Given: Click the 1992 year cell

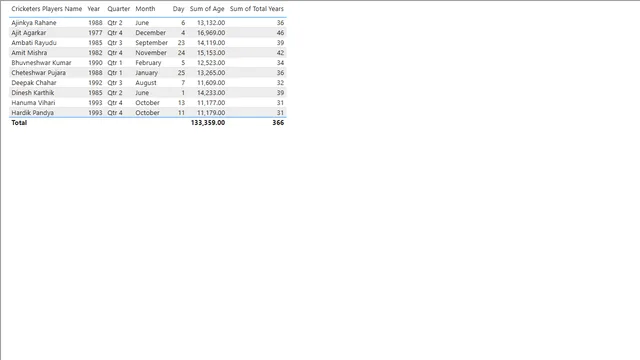Looking at the screenshot, I should point(95,83).
